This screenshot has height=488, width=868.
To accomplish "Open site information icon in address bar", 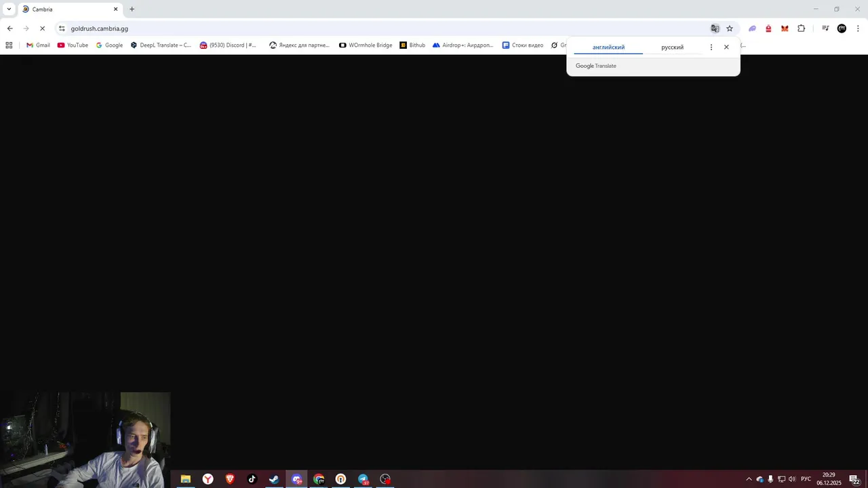I will 62,28.
